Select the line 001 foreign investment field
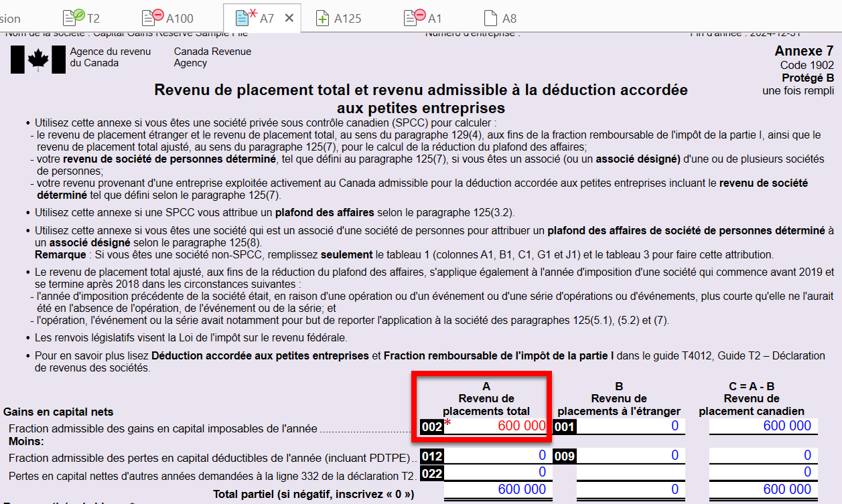Image resolution: width=842 pixels, height=504 pixels. [630, 426]
